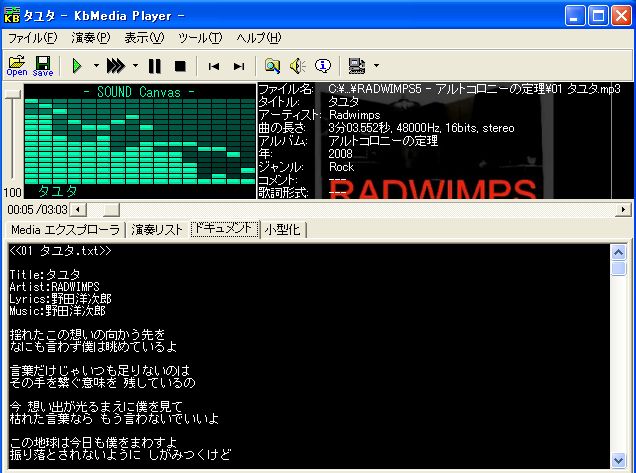Click the genre value Rock
The width and height of the screenshot is (636, 473).
click(x=341, y=167)
